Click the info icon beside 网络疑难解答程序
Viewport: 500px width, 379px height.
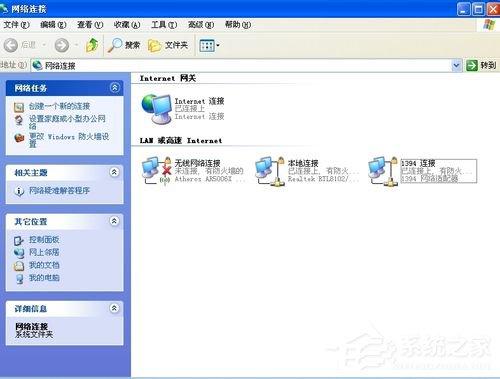[19, 191]
